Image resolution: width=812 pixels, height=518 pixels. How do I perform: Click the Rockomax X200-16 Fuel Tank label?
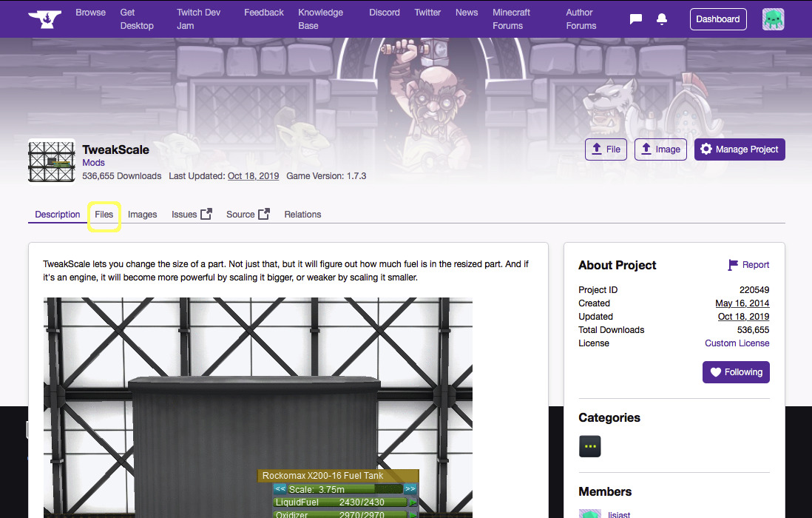pos(338,476)
